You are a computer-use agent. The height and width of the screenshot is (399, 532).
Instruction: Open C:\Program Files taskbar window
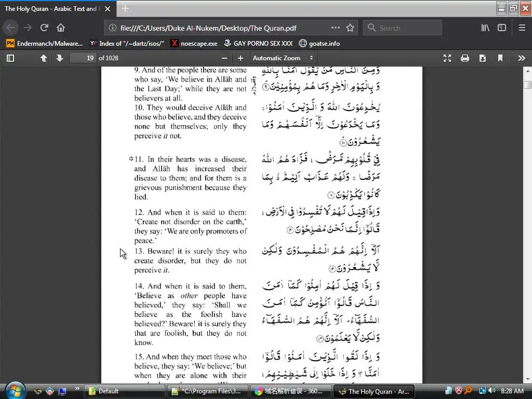(208, 391)
